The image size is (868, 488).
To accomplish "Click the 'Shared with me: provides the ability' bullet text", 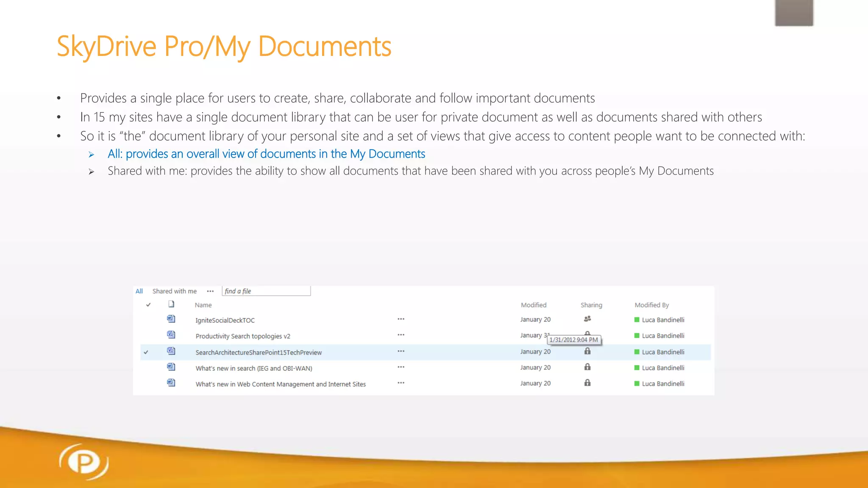I will point(410,171).
